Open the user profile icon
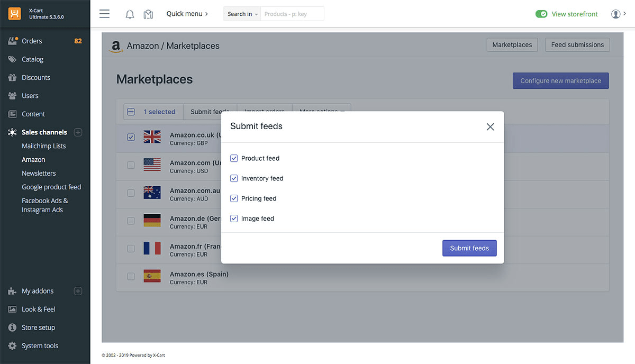This screenshot has height=364, width=635. (x=615, y=14)
